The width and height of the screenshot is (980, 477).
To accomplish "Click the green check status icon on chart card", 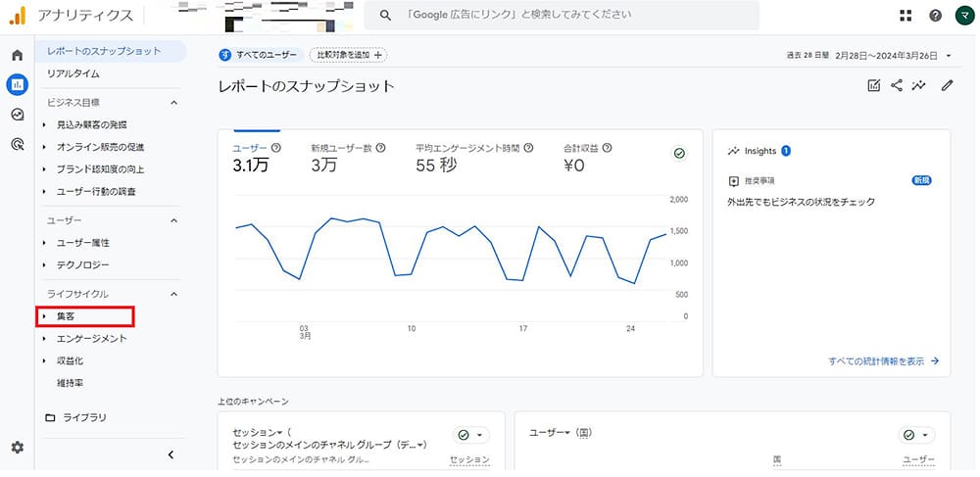I will (x=679, y=153).
